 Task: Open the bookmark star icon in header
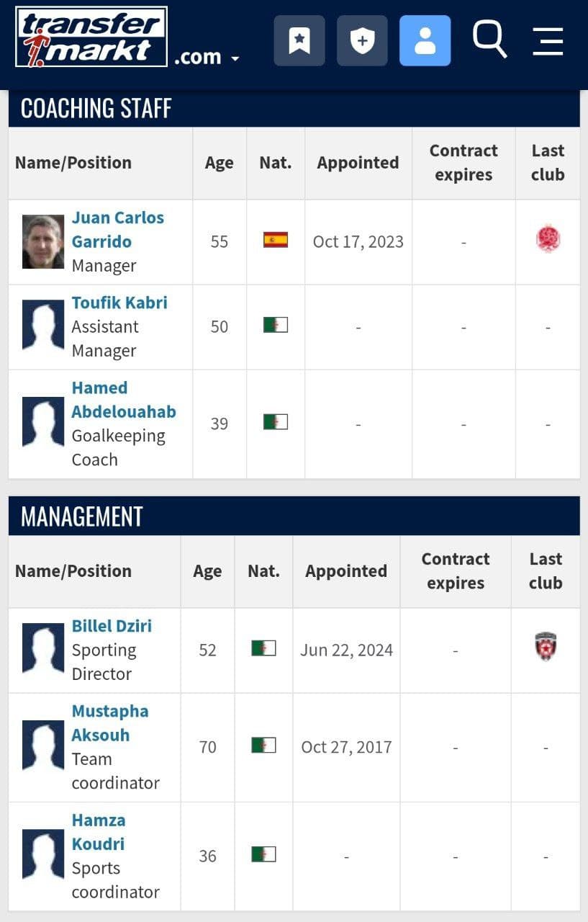tap(299, 40)
